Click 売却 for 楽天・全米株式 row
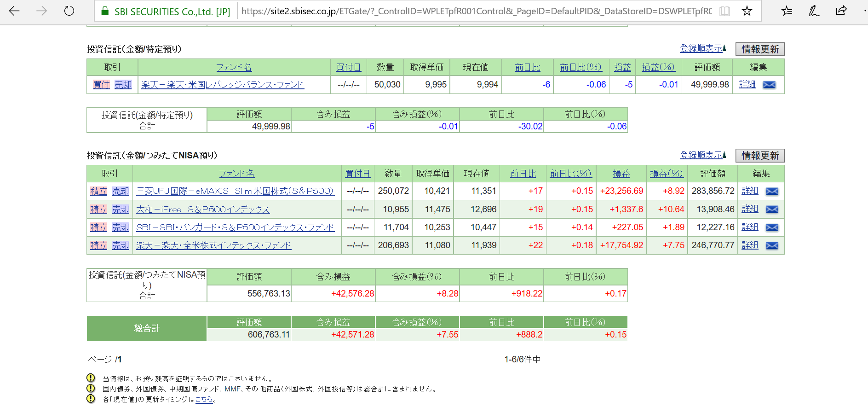Screen dimensions: 868x419 [121, 245]
